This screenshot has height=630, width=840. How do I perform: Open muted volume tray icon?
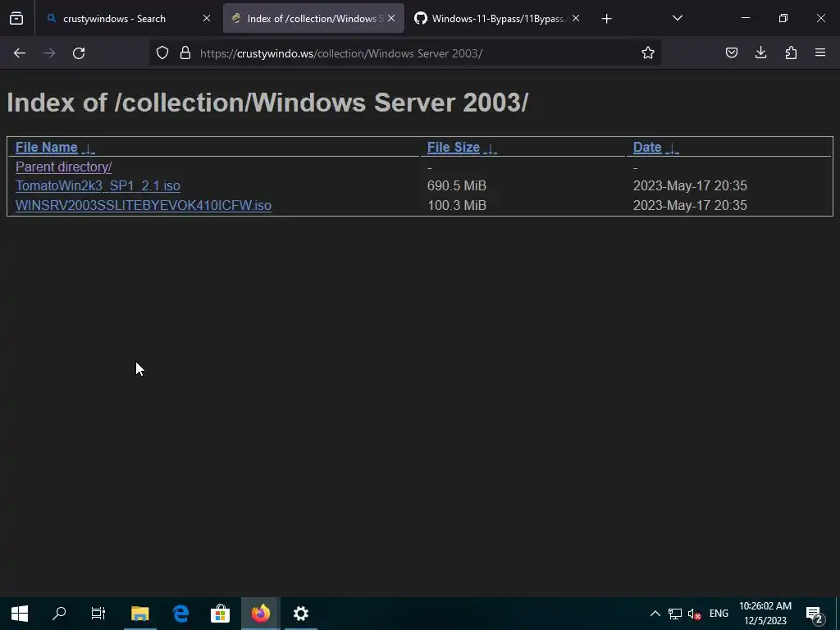694,614
